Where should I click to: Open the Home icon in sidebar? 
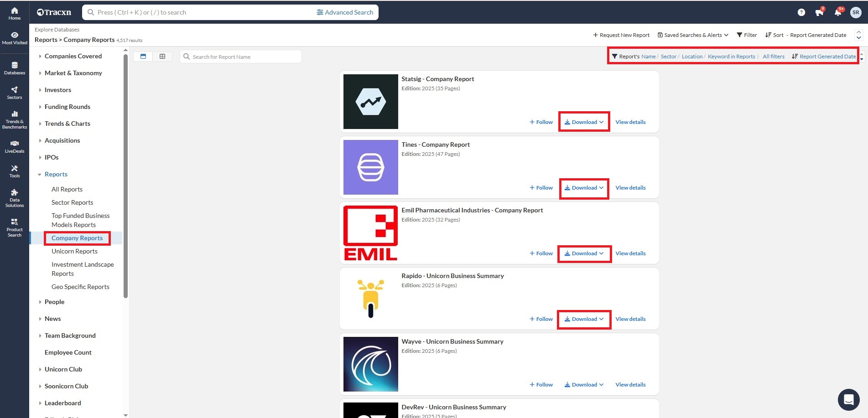point(15,13)
